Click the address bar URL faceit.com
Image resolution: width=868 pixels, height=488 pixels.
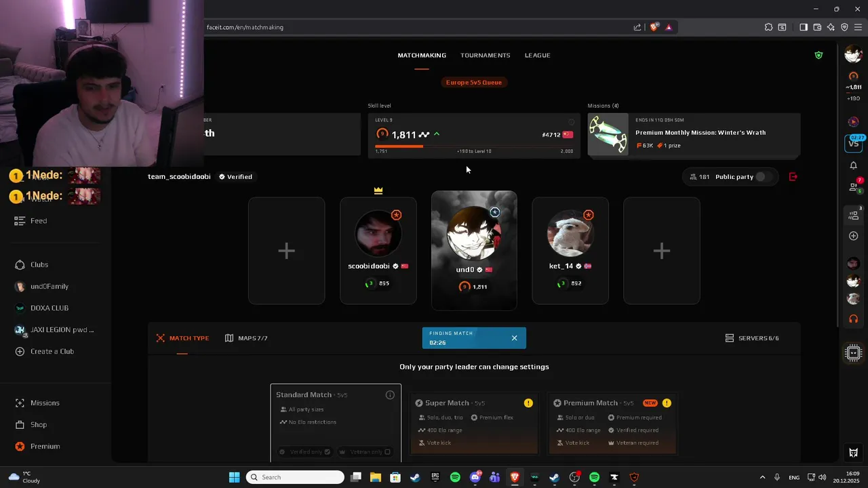coord(245,27)
